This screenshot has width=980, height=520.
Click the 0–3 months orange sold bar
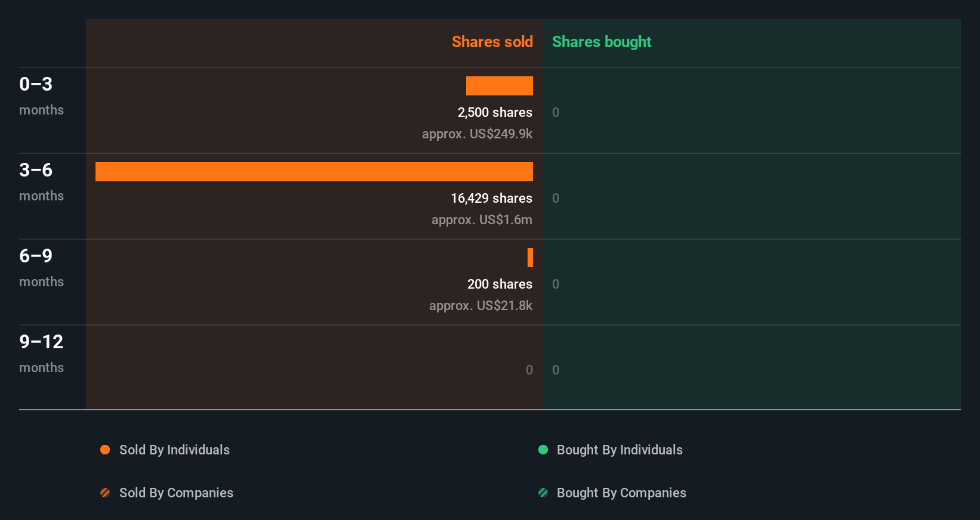(x=500, y=86)
